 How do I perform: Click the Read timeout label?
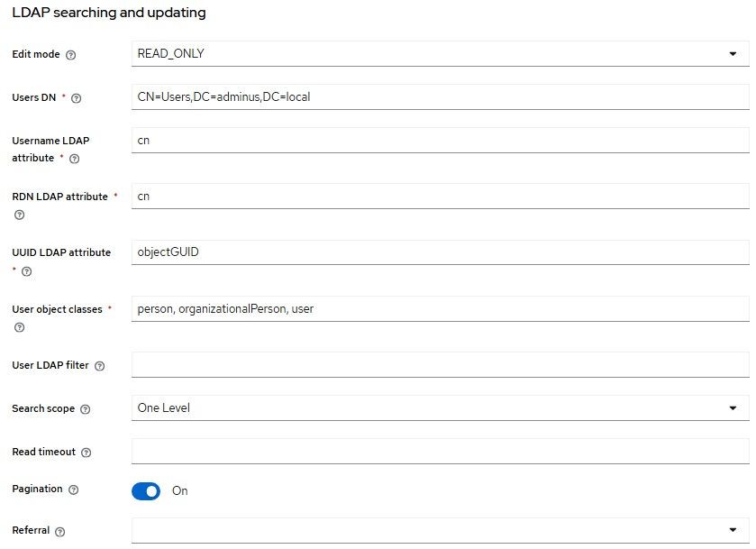tap(44, 452)
